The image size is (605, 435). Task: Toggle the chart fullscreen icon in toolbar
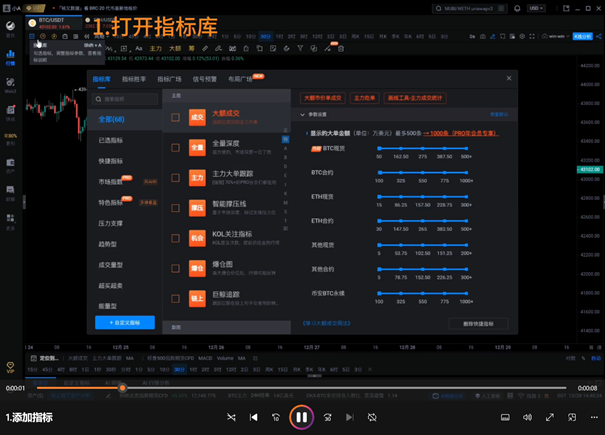[x=532, y=36]
